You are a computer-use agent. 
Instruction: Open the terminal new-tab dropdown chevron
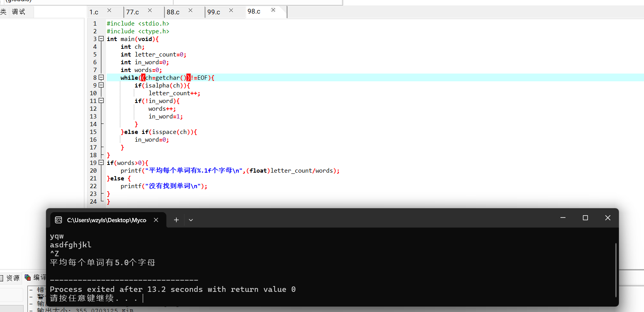point(191,220)
